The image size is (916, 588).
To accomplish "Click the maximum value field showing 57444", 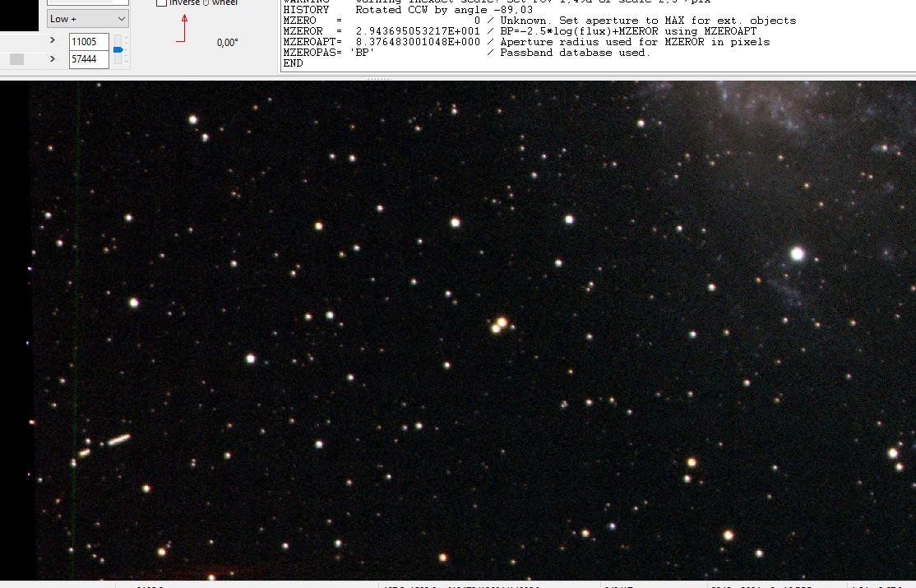I will pyautogui.click(x=89, y=59).
